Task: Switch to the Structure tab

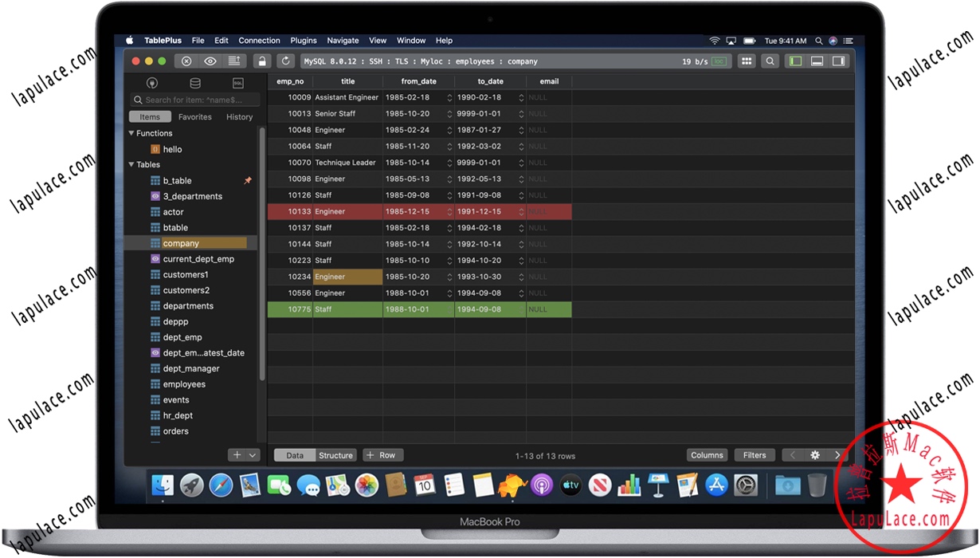Action: coord(336,455)
